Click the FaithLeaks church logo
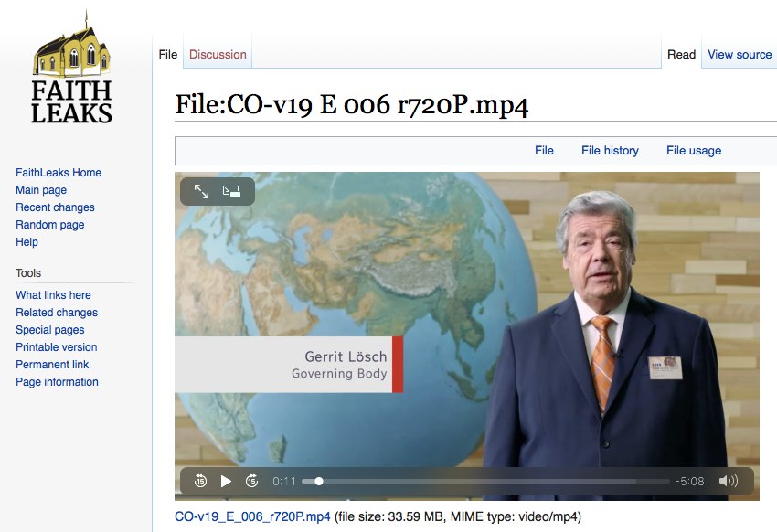 [x=71, y=71]
